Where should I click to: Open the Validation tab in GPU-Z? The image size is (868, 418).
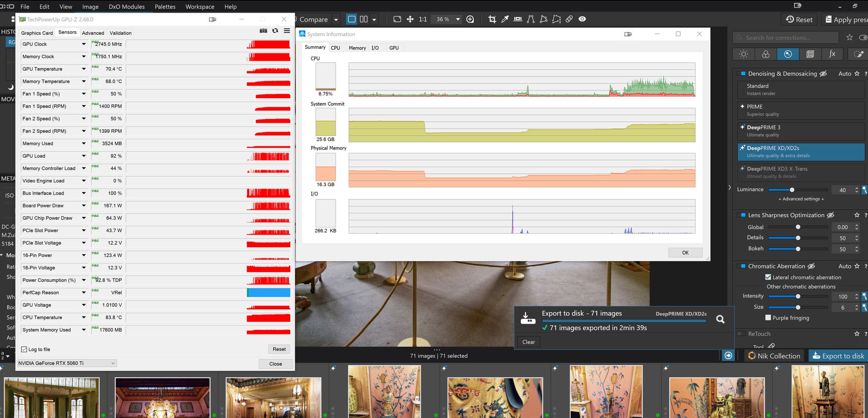tap(120, 33)
